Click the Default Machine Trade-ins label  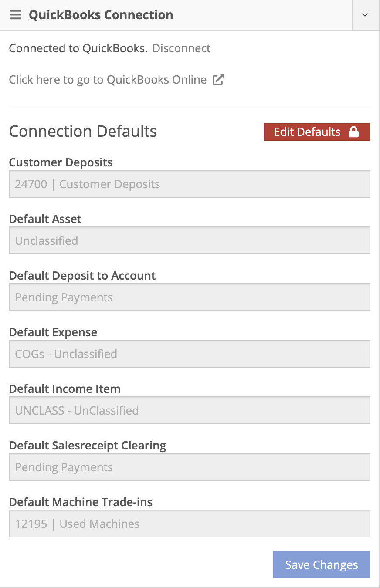(x=81, y=502)
